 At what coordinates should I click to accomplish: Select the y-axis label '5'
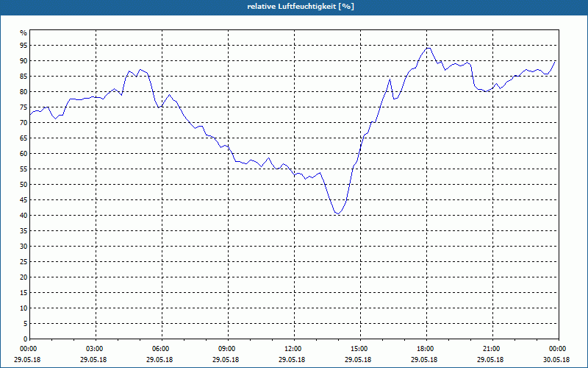(25, 324)
